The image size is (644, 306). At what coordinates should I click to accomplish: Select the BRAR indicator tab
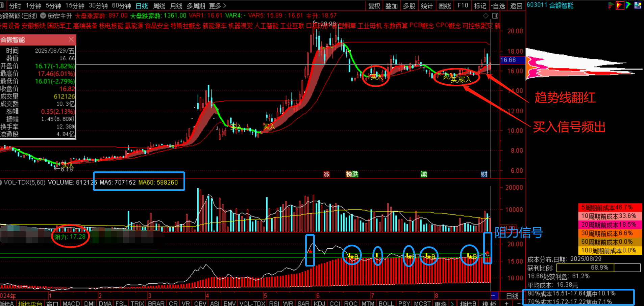coord(156,303)
